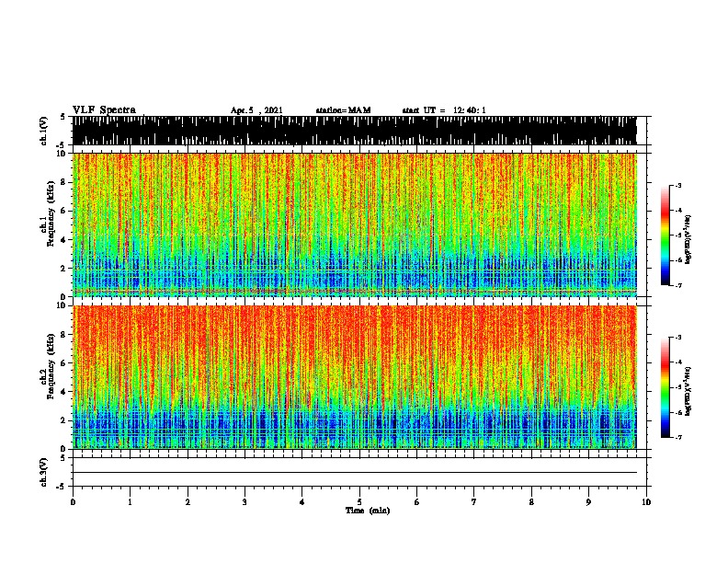Click the '-3' label on ch.2 colorbar
728x563 pixels.
678,338
